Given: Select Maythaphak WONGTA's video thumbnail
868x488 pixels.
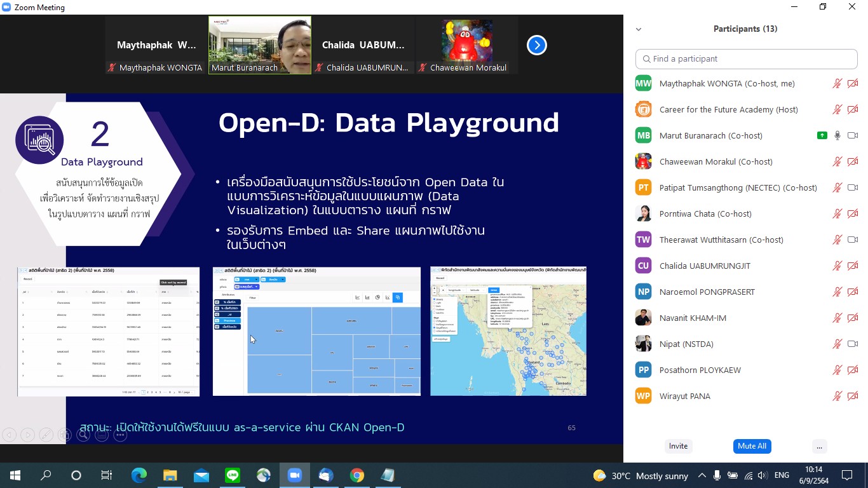Looking at the screenshot, I should pos(156,45).
